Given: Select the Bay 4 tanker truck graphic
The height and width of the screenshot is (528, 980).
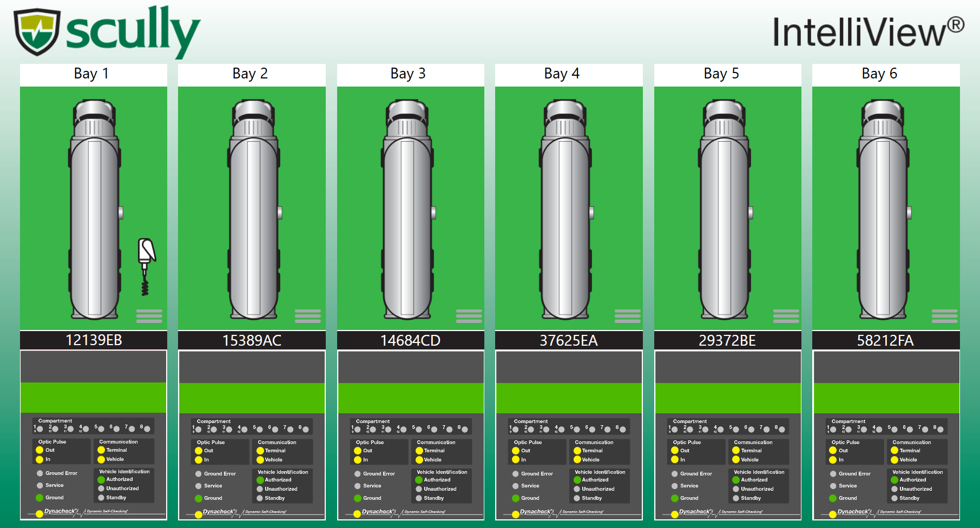Looking at the screenshot, I should [x=565, y=209].
